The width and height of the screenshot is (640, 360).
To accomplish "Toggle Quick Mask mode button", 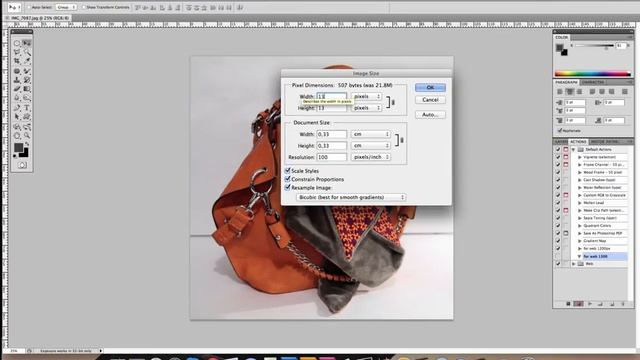I will [22, 165].
